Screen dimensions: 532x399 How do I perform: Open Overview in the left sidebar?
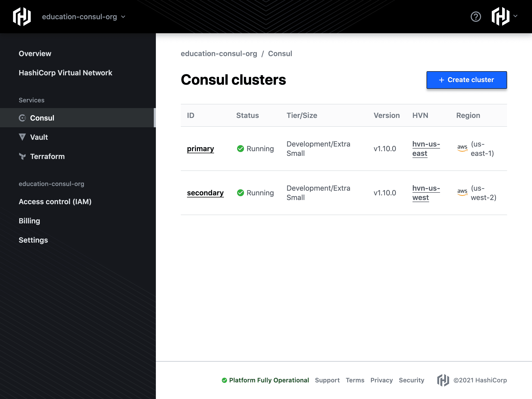(x=35, y=53)
